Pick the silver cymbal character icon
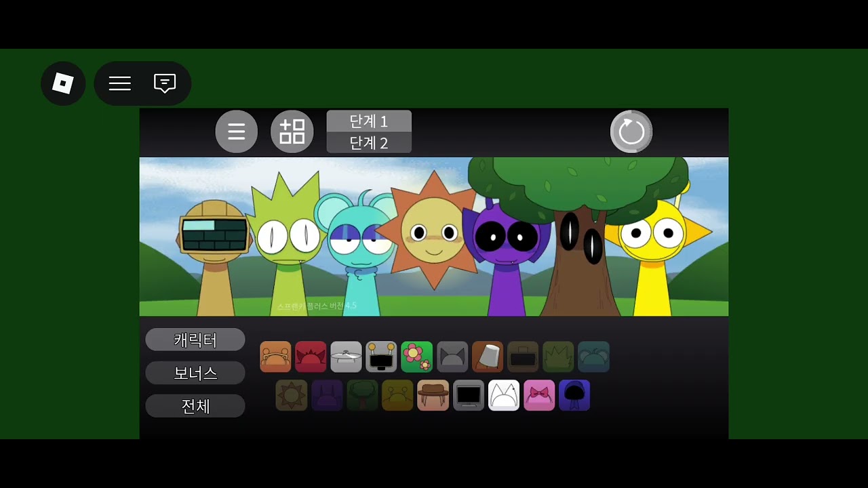 point(346,357)
